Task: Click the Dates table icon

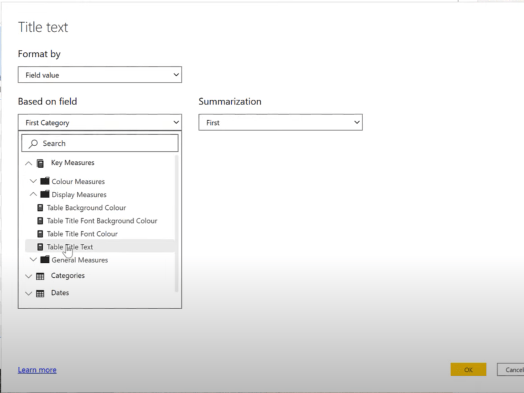Action: (40, 294)
